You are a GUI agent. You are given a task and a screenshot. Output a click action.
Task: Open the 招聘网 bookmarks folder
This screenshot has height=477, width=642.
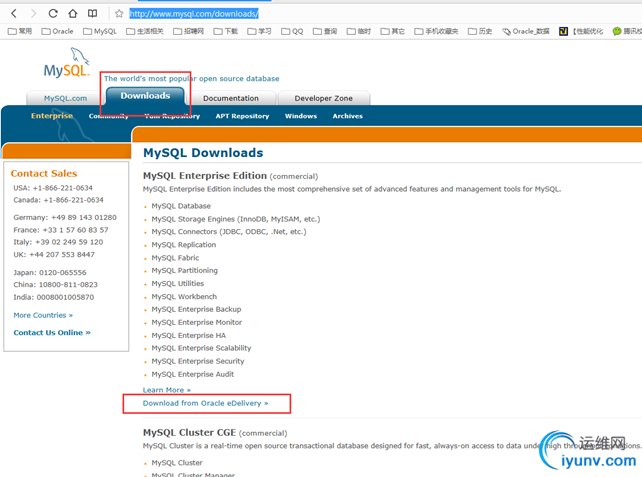188,31
